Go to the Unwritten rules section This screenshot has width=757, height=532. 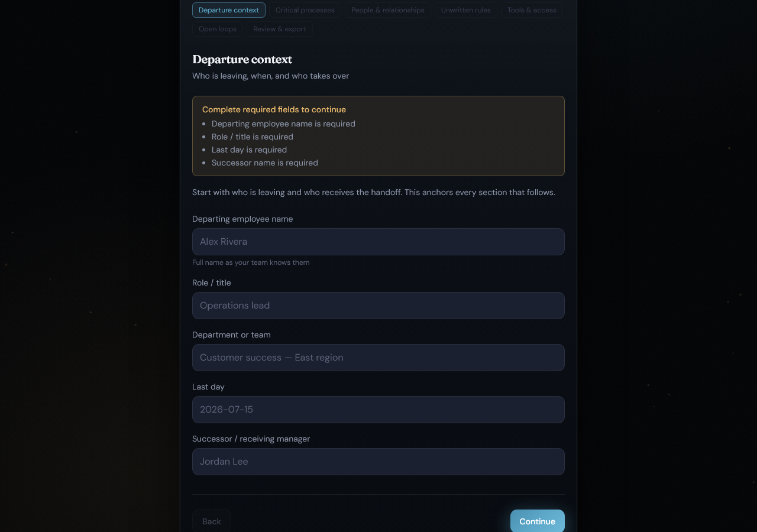tap(466, 10)
